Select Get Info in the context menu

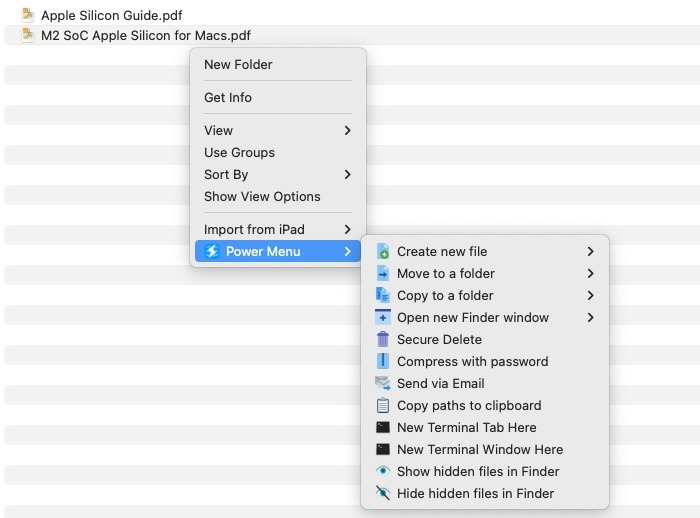coord(228,97)
